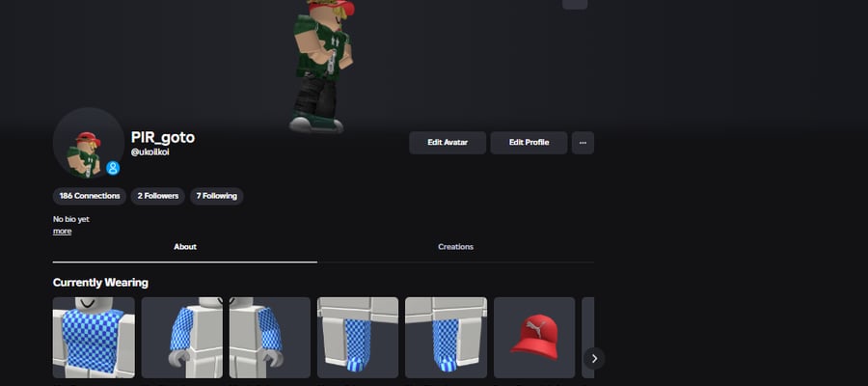Open the 2 Followers list
This screenshot has height=386, width=868.
coord(158,196)
